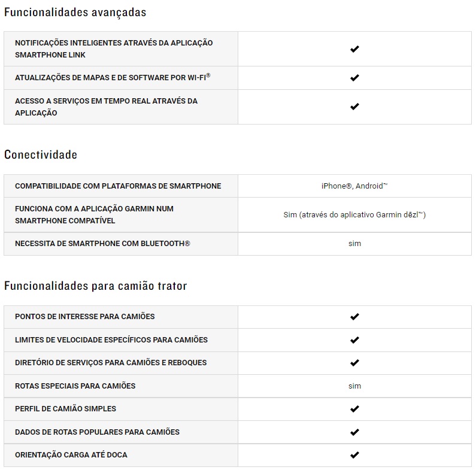This screenshot has width=476, height=476.
Task: Select the Funcionalidades avançadas heading
Action: tap(75, 12)
